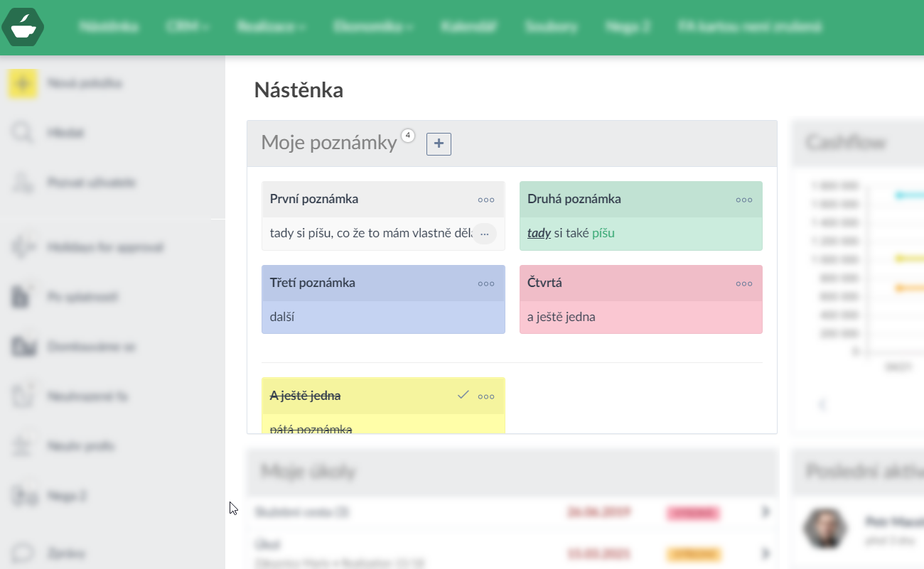Click the yellow Nová položka plus icon

point(23,84)
